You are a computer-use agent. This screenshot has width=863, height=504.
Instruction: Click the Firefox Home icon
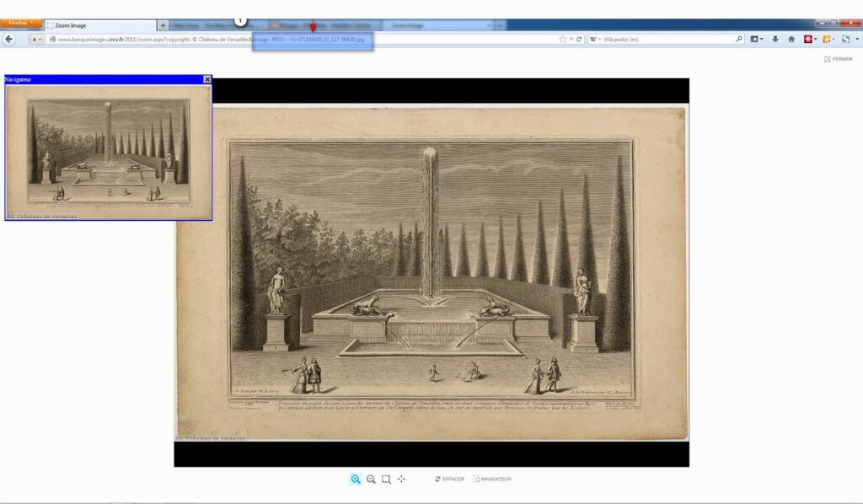point(791,39)
